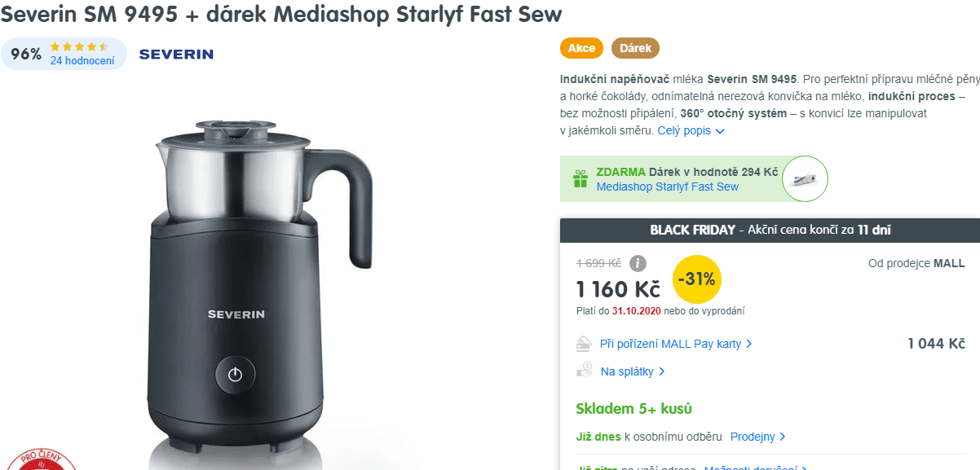Click the MALL Pay card icon
Screen dimensions: 980x470
tap(584, 344)
